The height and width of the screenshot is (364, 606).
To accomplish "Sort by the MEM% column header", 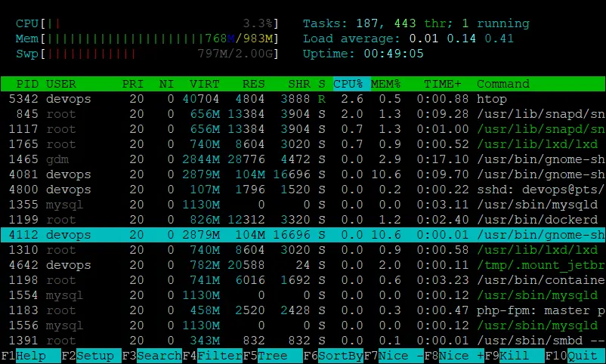I will tap(385, 84).
